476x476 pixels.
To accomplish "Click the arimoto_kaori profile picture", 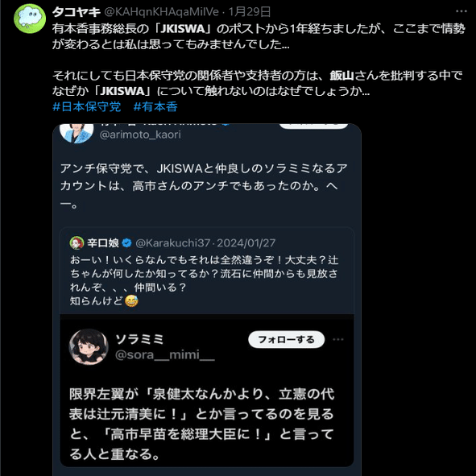I will 77,133.
